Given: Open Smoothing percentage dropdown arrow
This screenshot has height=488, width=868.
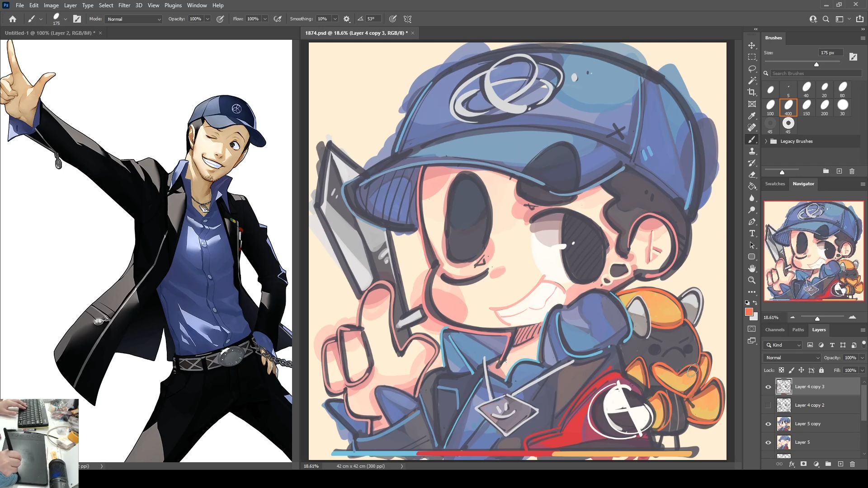Looking at the screenshot, I should (335, 19).
